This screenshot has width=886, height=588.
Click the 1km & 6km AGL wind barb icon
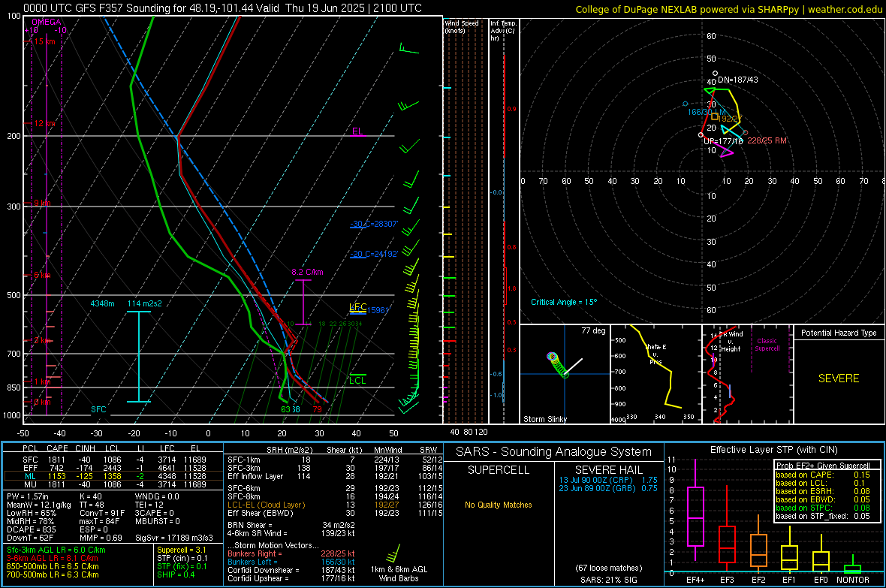(393, 553)
